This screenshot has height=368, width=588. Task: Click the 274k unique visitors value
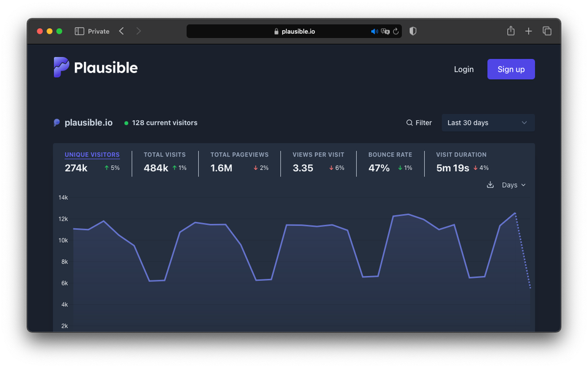(76, 168)
